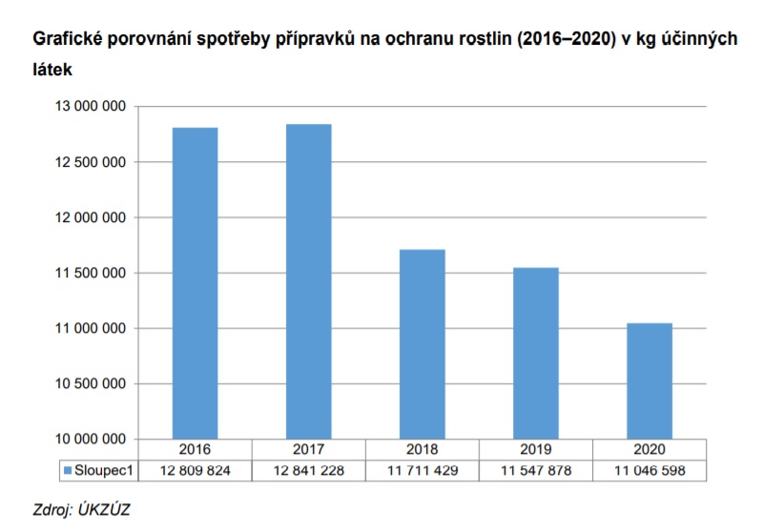This screenshot has height=532, width=763.
Task: Select the 2019 data bar
Action: 535,354
